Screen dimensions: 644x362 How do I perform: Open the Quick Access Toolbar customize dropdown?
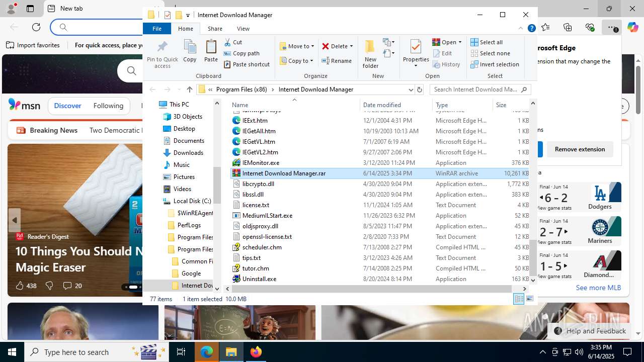coord(188,15)
